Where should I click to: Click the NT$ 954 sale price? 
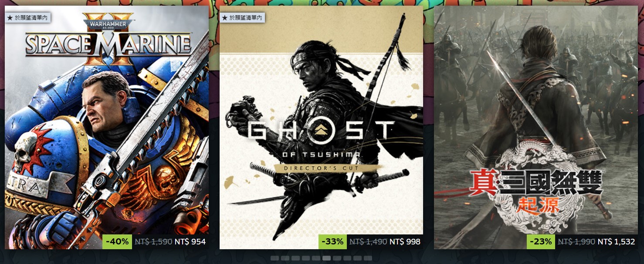pyautogui.click(x=190, y=241)
